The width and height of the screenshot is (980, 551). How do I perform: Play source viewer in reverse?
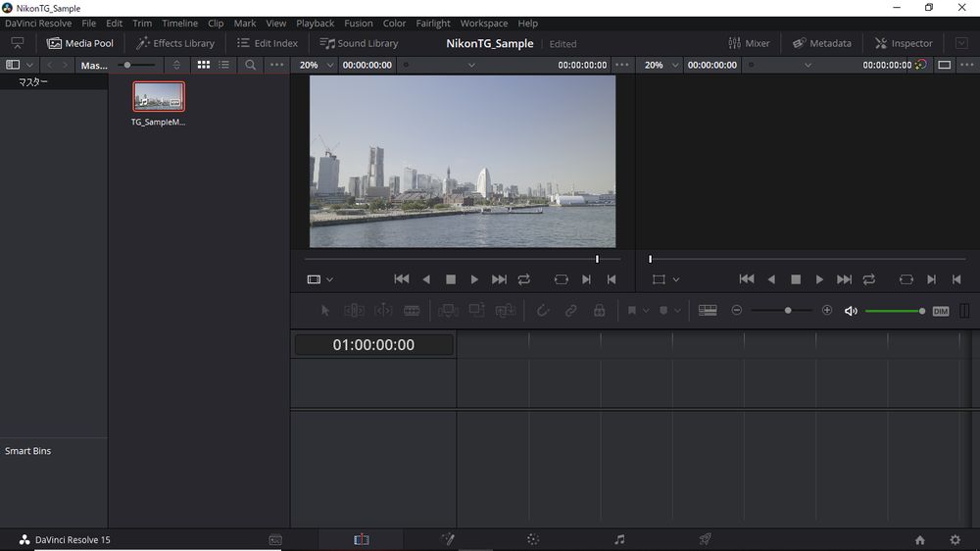pyautogui.click(x=426, y=279)
